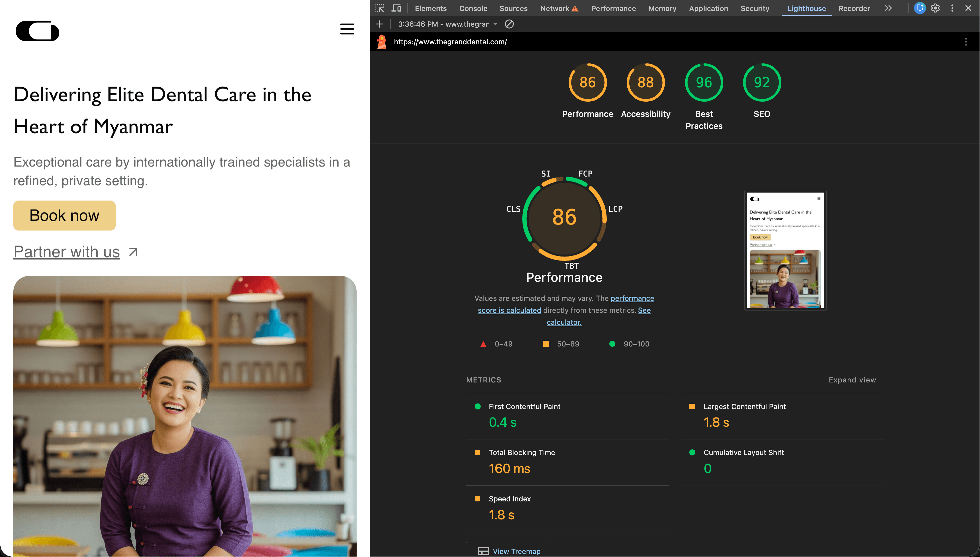Switch to the Console panel

click(473, 8)
